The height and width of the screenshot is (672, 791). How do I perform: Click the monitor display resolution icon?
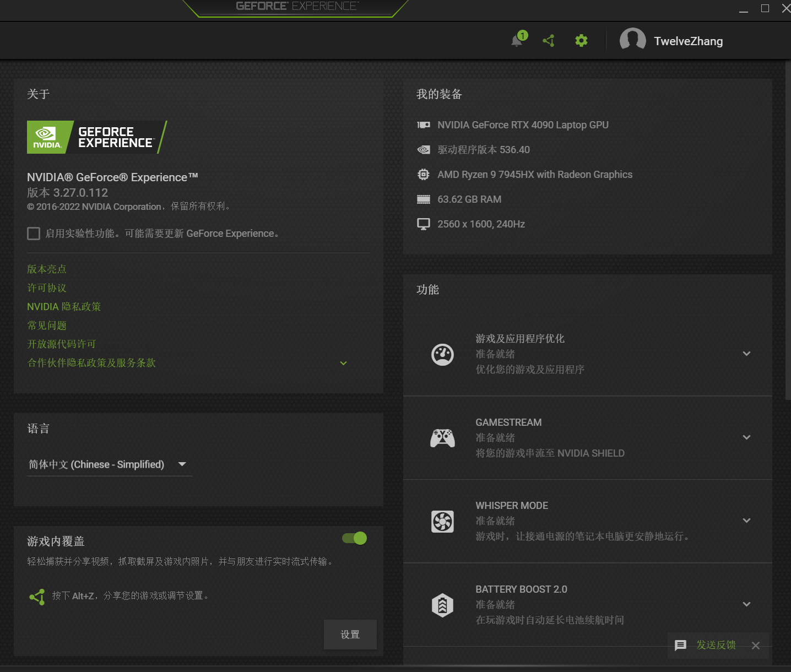[424, 224]
